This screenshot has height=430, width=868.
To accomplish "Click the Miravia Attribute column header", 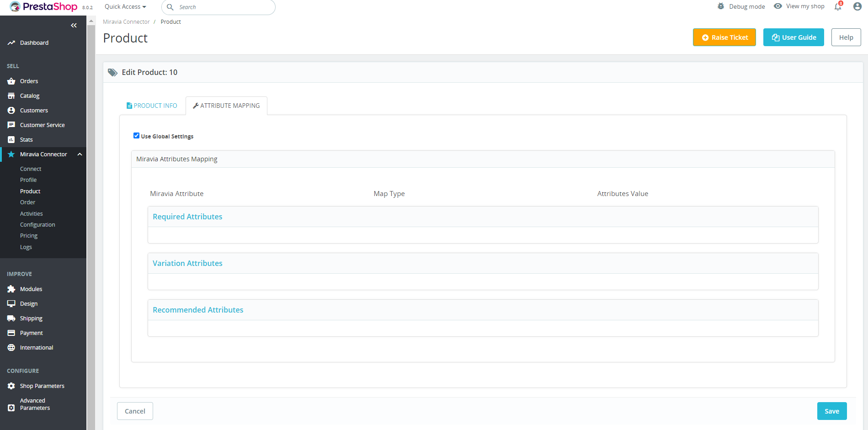I will [x=177, y=194].
